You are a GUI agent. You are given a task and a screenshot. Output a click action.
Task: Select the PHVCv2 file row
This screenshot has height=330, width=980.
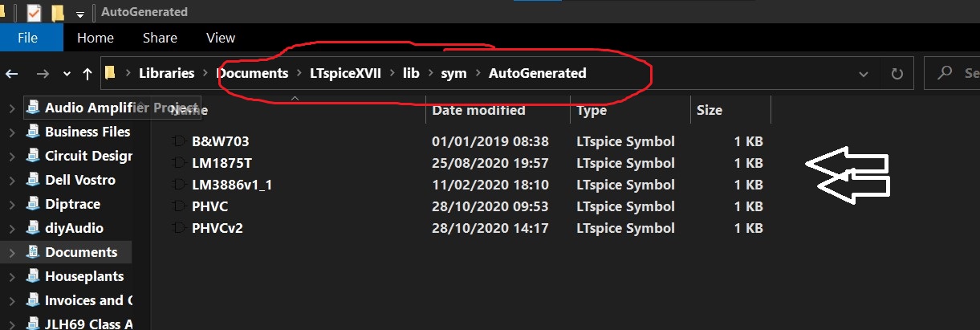466,228
